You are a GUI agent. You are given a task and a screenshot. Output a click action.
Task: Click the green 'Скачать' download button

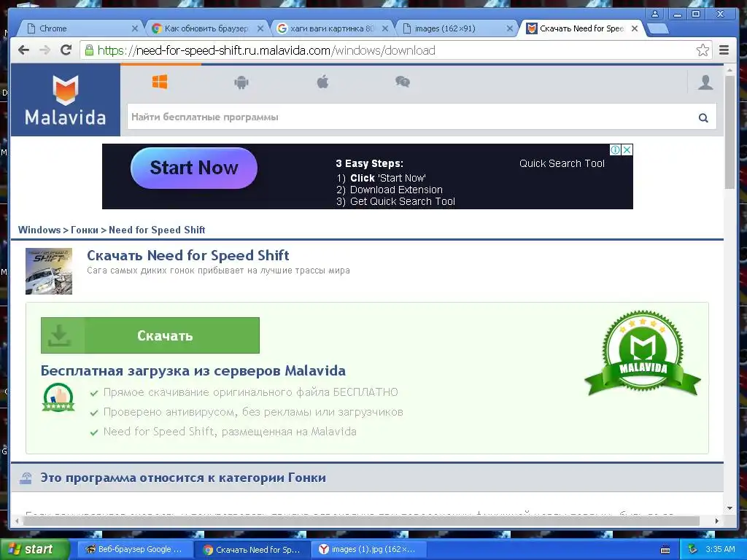pos(150,335)
